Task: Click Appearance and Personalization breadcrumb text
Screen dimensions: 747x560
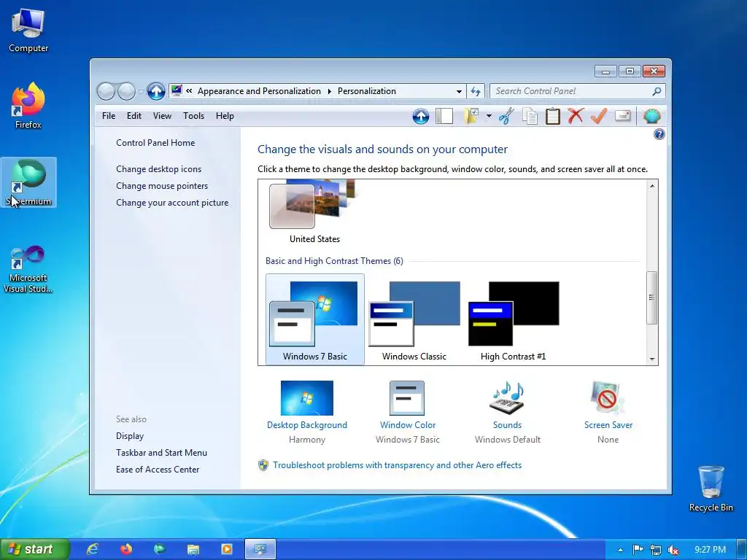Action: pos(259,91)
